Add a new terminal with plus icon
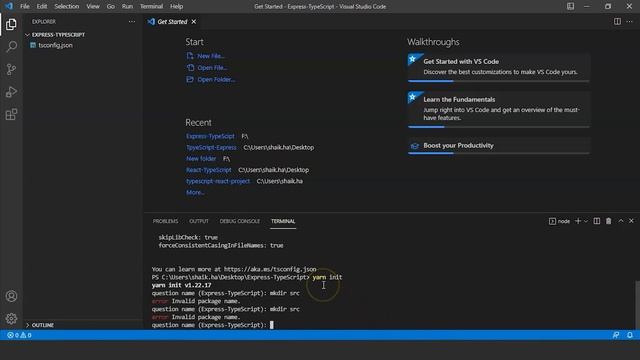The width and height of the screenshot is (640, 360). click(578, 221)
